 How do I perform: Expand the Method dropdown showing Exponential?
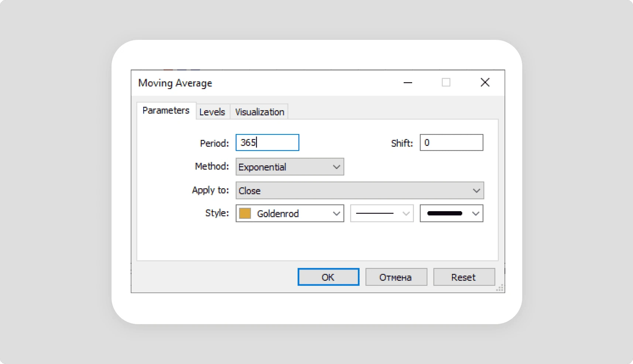tap(290, 167)
